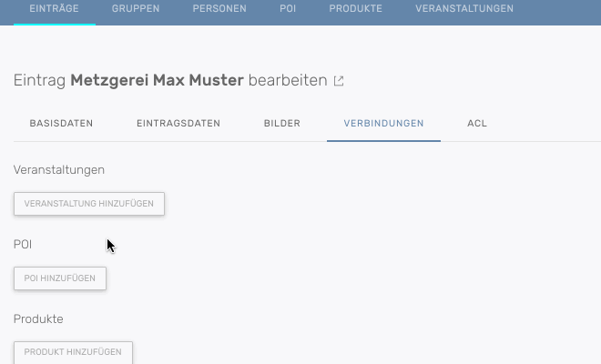The image size is (601, 364).
Task: Open entry in new window via external-link icon
Action: pos(339,81)
